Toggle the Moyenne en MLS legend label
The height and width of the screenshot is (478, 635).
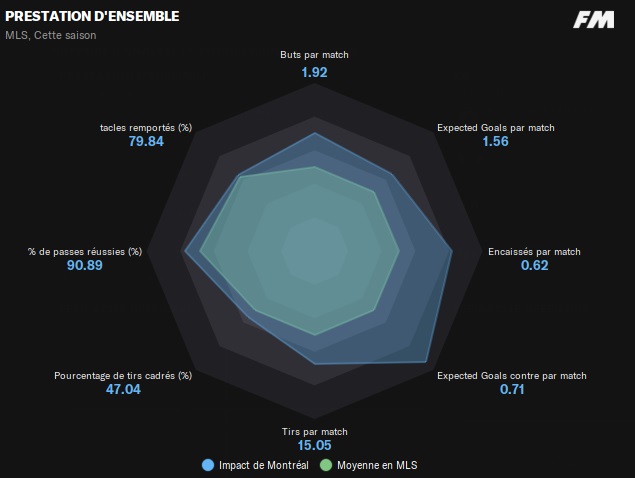pyautogui.click(x=379, y=465)
